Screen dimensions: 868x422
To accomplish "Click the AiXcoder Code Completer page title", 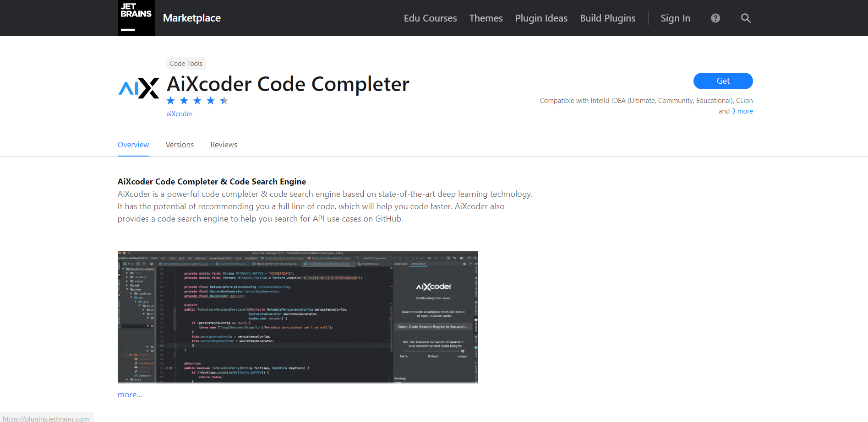I will pyautogui.click(x=288, y=84).
